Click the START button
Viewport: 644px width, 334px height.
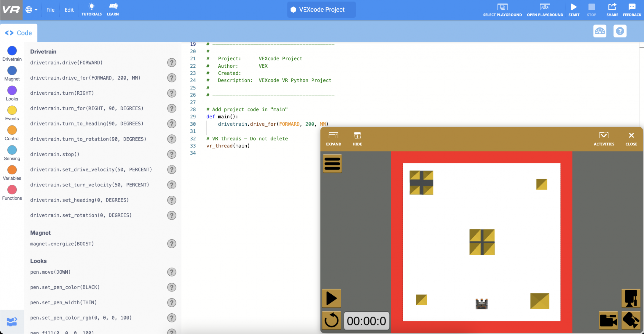click(574, 10)
